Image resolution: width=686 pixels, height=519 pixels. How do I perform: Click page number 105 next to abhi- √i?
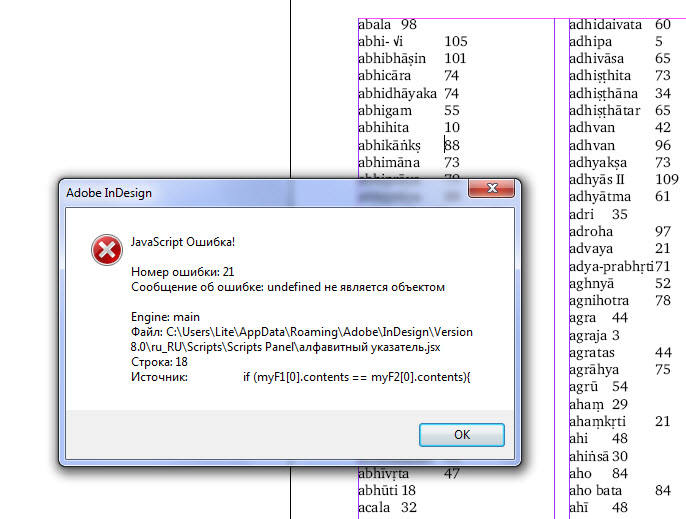coord(456,41)
